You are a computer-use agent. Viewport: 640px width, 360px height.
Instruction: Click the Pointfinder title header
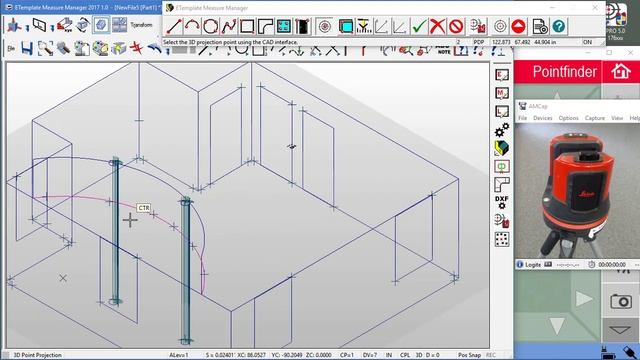(564, 72)
